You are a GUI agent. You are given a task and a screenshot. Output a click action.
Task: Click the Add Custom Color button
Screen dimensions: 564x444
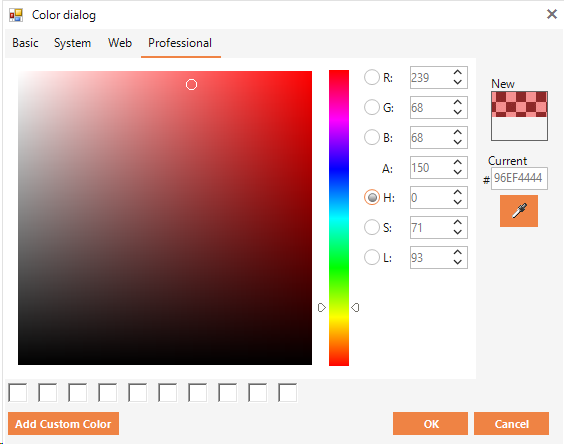tap(63, 424)
